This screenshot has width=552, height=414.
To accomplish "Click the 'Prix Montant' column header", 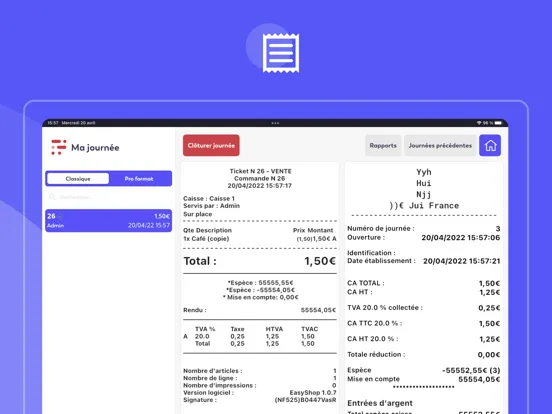I will point(313,230).
